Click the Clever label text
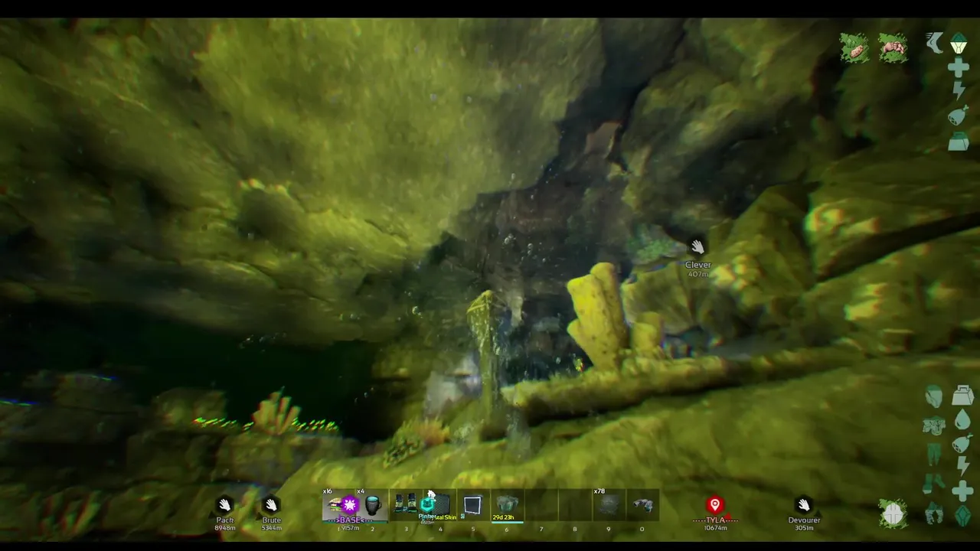 [698, 265]
